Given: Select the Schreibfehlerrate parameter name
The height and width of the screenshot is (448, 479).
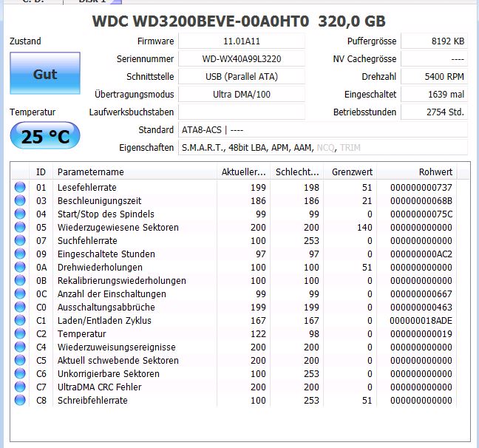Looking at the screenshot, I should pyautogui.click(x=92, y=401).
